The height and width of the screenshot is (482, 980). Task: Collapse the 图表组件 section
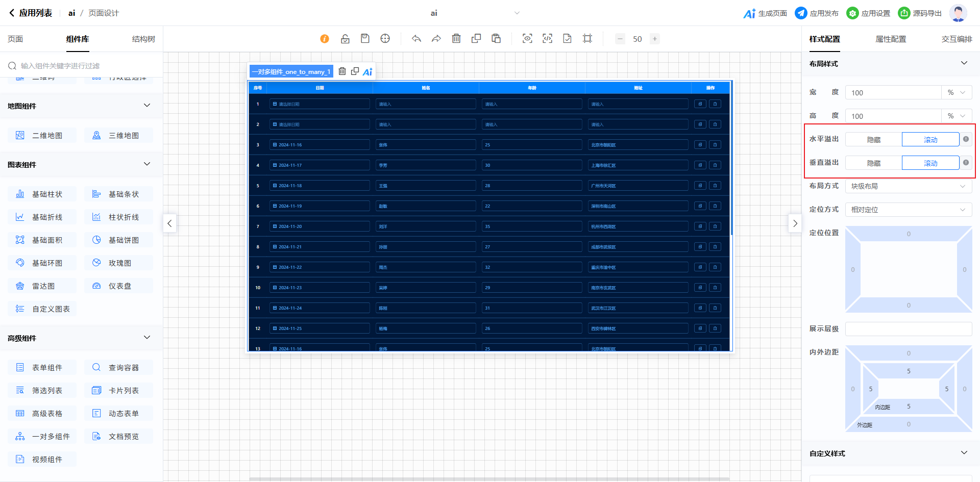click(147, 164)
